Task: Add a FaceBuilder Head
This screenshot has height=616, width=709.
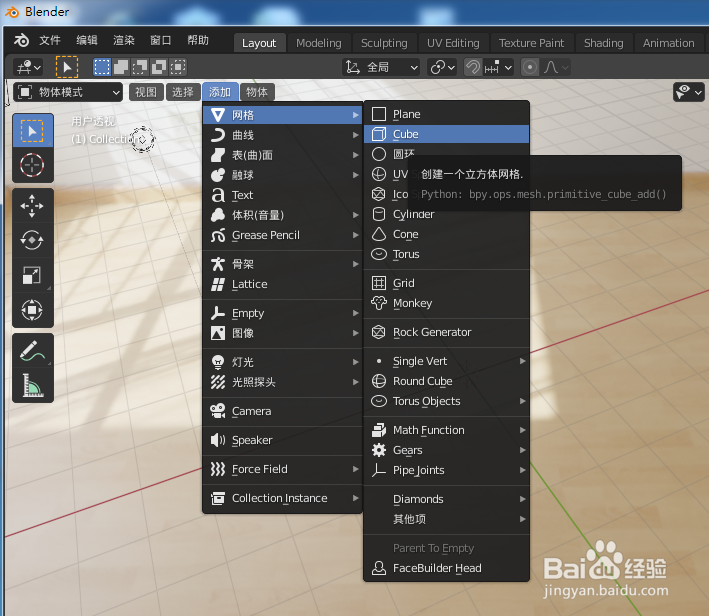Action: click(x=446, y=568)
